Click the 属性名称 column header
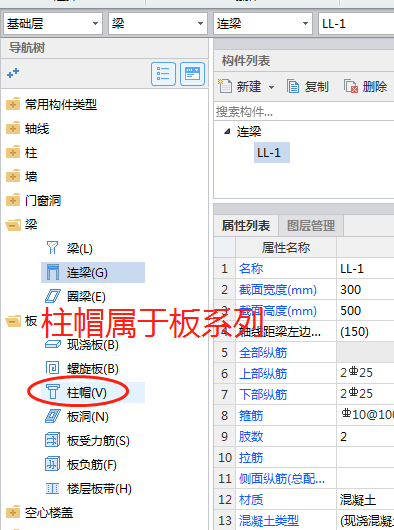The height and width of the screenshot is (530, 394). [286, 248]
